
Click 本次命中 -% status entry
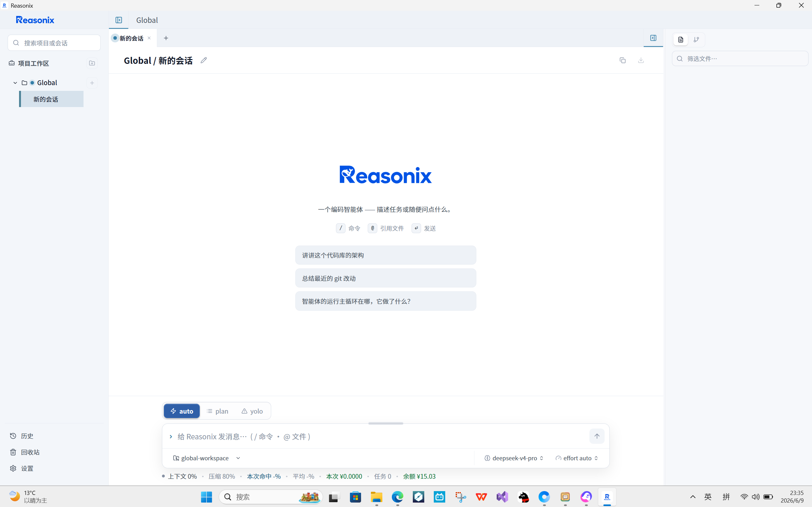click(264, 477)
